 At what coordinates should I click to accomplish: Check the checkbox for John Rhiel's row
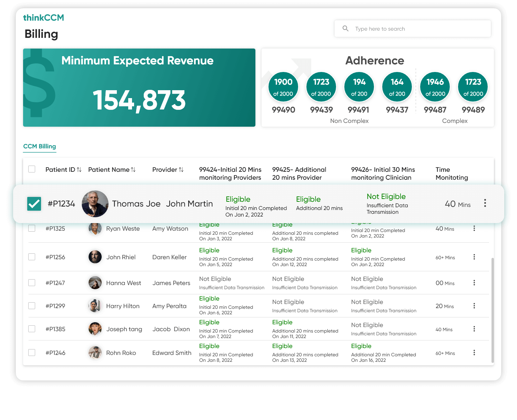[32, 256]
